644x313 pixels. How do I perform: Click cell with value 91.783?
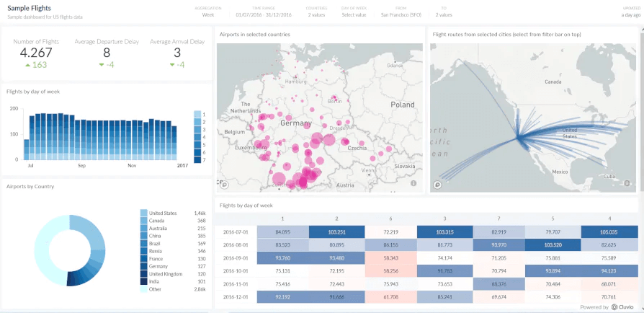pos(444,271)
